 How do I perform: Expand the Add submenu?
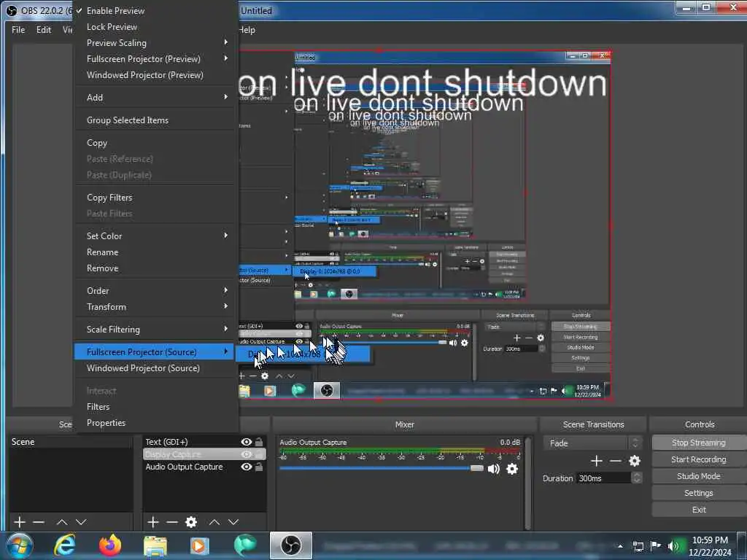tap(156, 98)
